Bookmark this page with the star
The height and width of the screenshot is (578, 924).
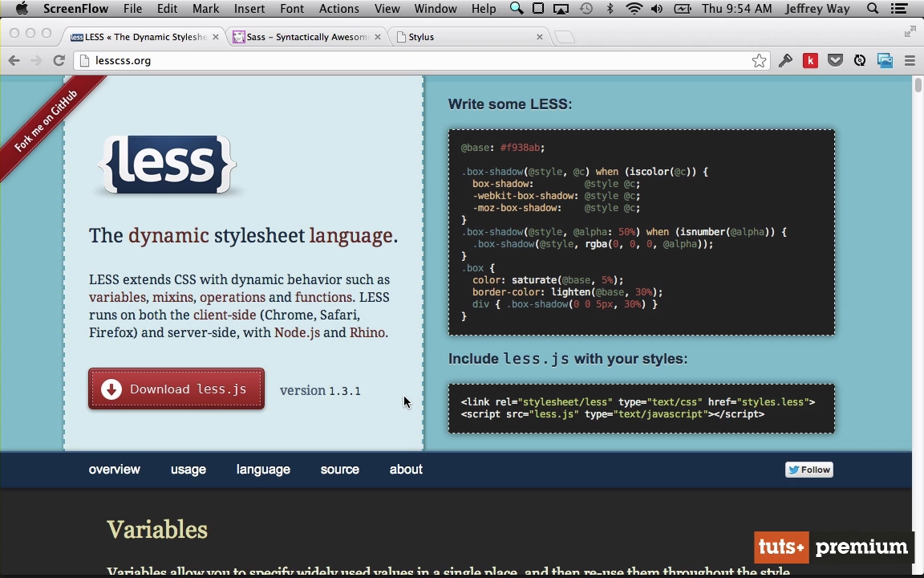click(x=759, y=60)
